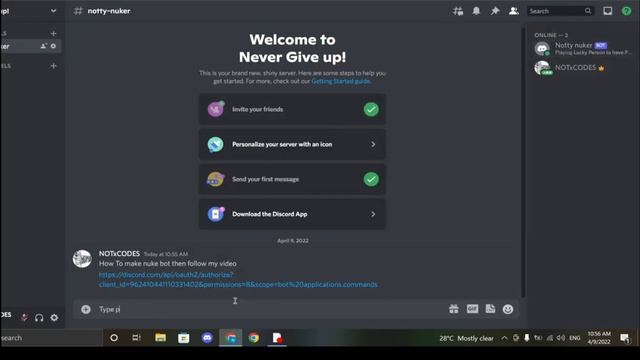Add a text channel with plus icon

(53, 33)
